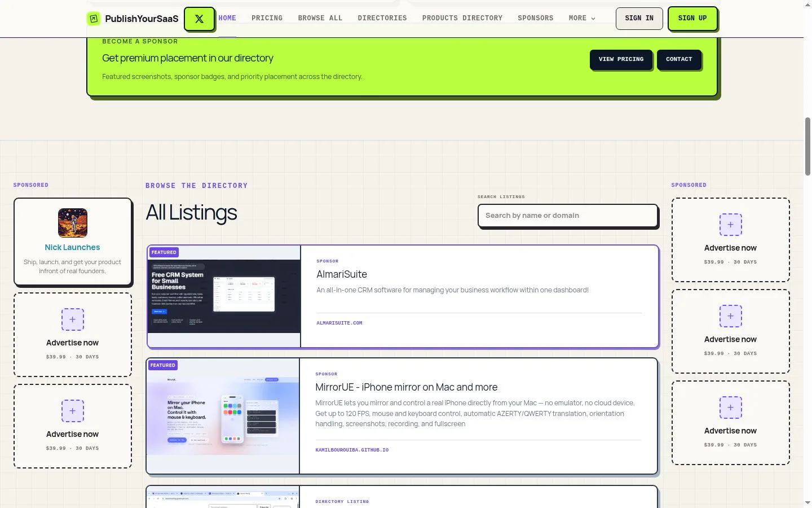The height and width of the screenshot is (508, 812).
Task: Click the scrollbar down arrow
Action: [807, 502]
